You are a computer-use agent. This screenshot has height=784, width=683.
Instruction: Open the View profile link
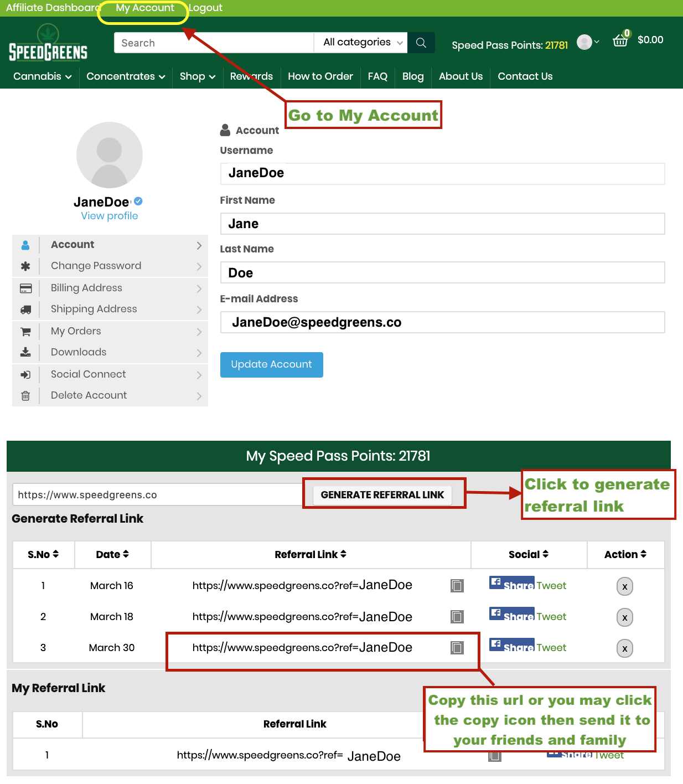[x=110, y=216]
